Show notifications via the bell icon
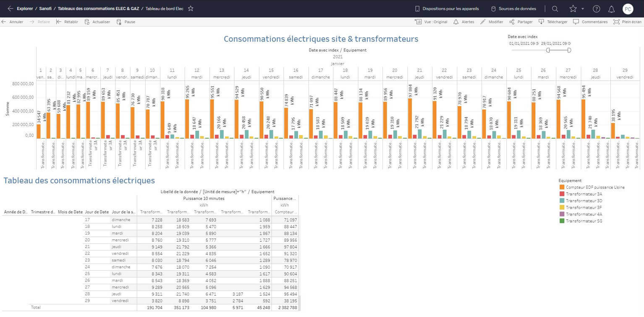This screenshot has height=317, width=644. [x=611, y=9]
